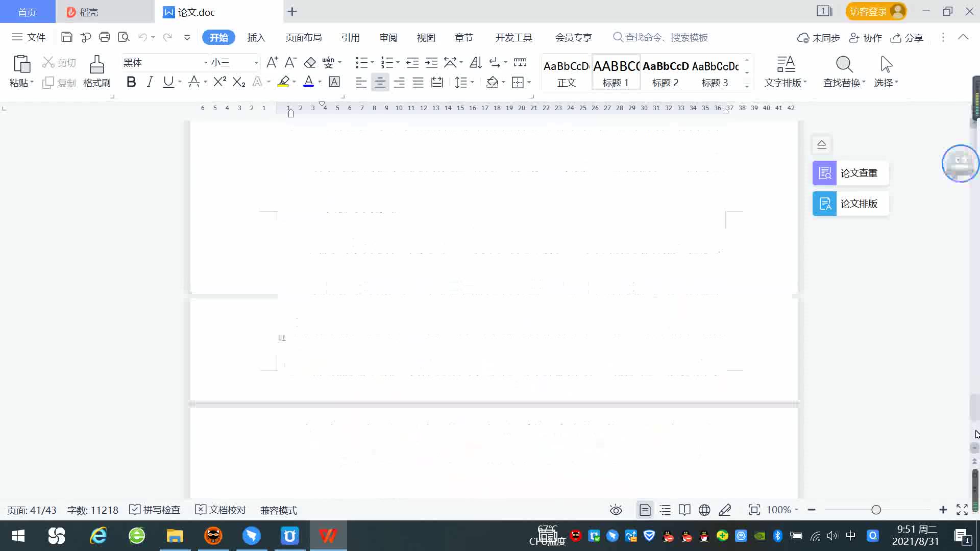Click the 协作 collaborate button
The image size is (980, 551).
(x=865, y=38)
